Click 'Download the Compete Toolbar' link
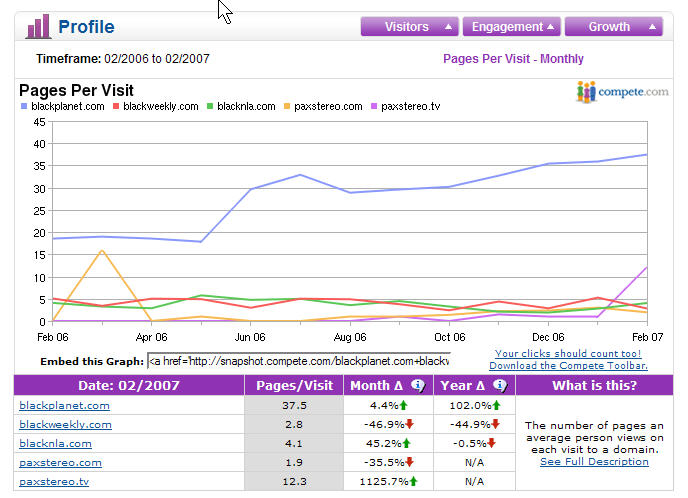The height and width of the screenshot is (498, 688). [568, 365]
